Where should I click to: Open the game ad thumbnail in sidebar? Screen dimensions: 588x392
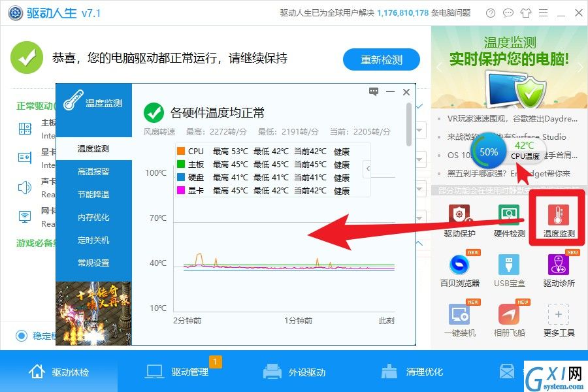(x=93, y=313)
